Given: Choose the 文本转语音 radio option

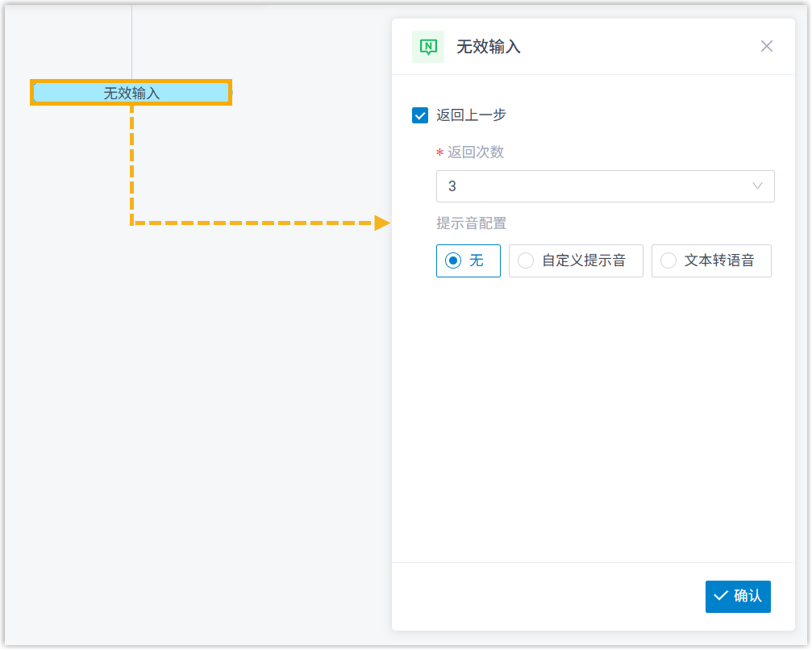Looking at the screenshot, I should (x=711, y=260).
